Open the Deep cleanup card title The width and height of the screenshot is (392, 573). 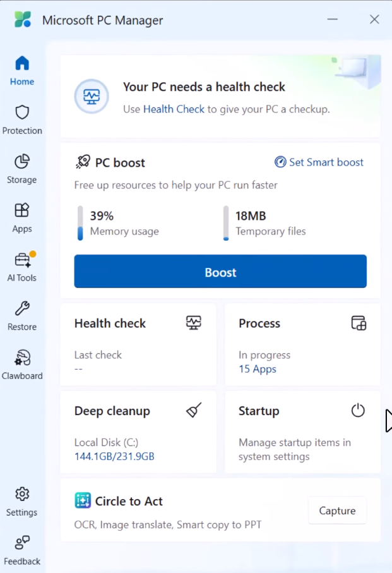pos(112,411)
